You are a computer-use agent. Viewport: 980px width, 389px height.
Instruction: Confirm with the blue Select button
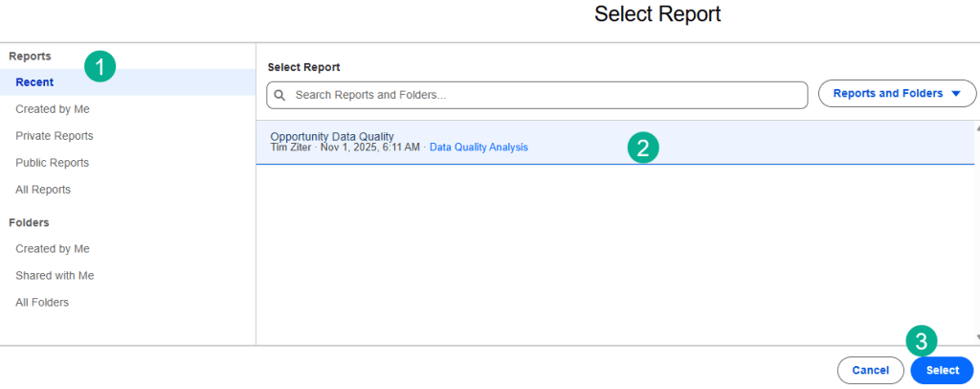click(x=942, y=370)
